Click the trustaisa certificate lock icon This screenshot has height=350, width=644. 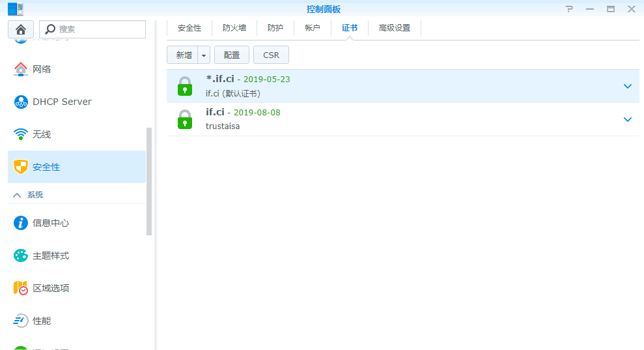(185, 120)
